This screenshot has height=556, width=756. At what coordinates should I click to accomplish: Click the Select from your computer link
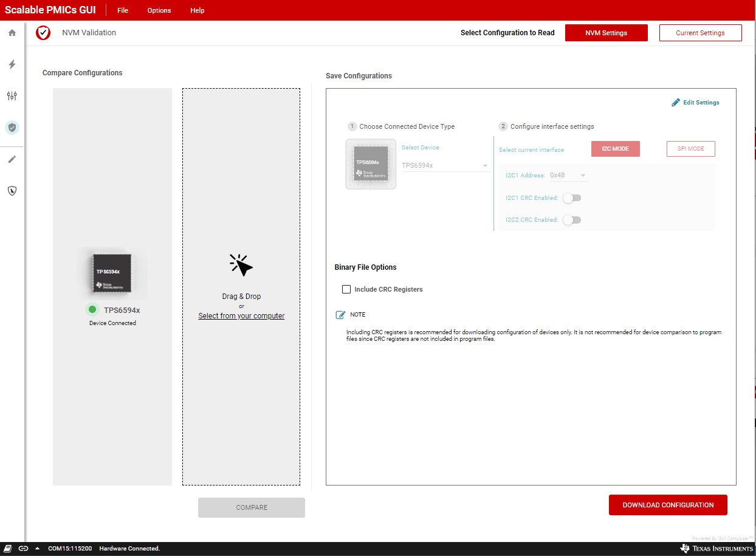(x=241, y=315)
